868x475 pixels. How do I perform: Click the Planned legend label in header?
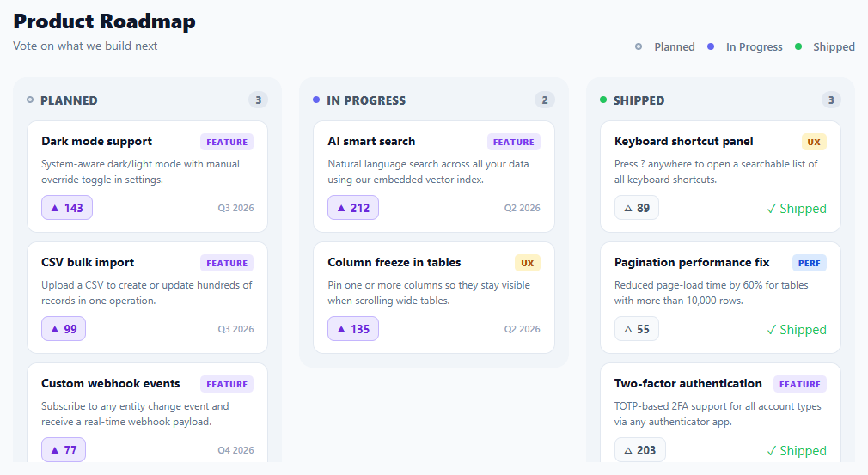[675, 47]
